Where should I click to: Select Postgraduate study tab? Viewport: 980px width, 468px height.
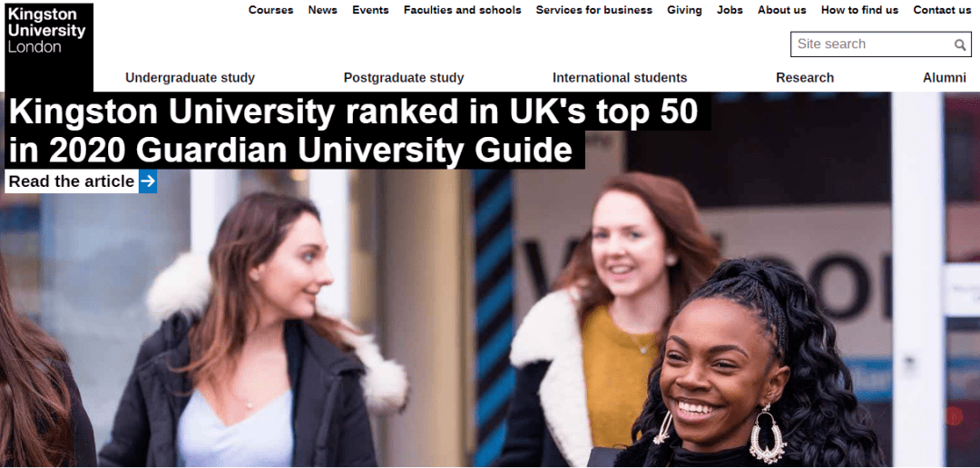[x=404, y=77]
